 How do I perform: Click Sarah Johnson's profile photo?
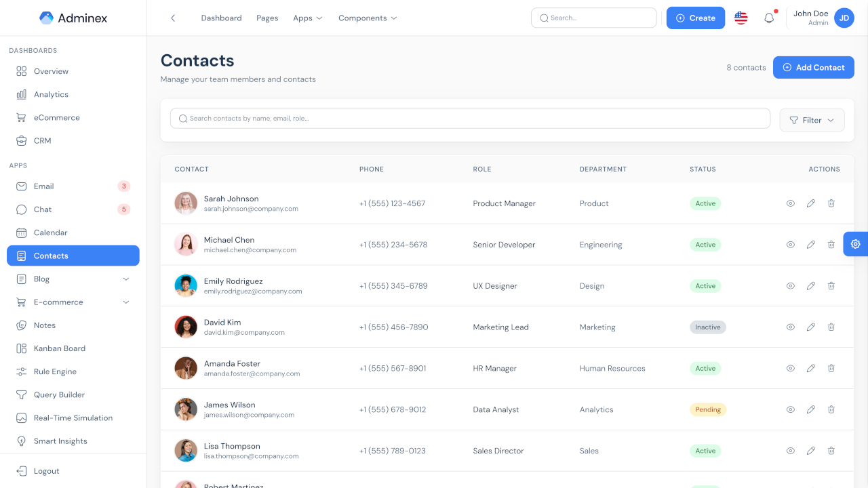tap(186, 203)
